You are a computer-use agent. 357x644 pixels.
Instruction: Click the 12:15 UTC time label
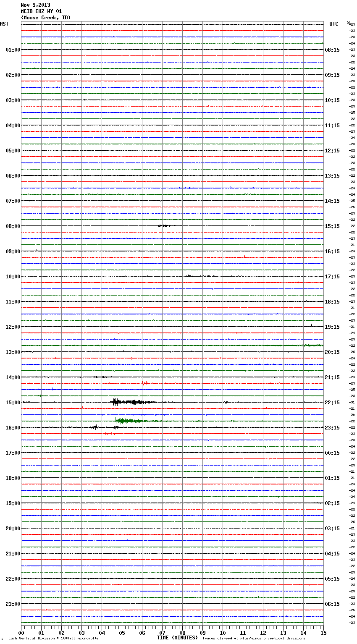pos(332,151)
